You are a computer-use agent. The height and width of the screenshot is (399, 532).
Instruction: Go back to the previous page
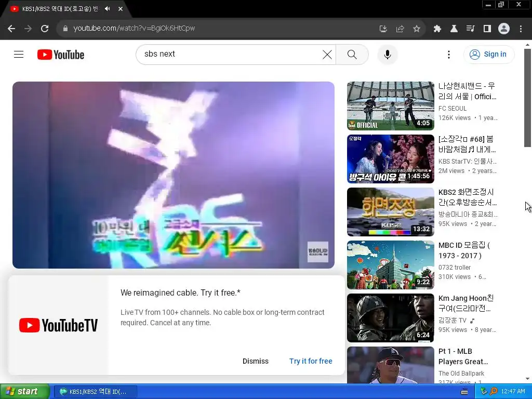coord(11,29)
